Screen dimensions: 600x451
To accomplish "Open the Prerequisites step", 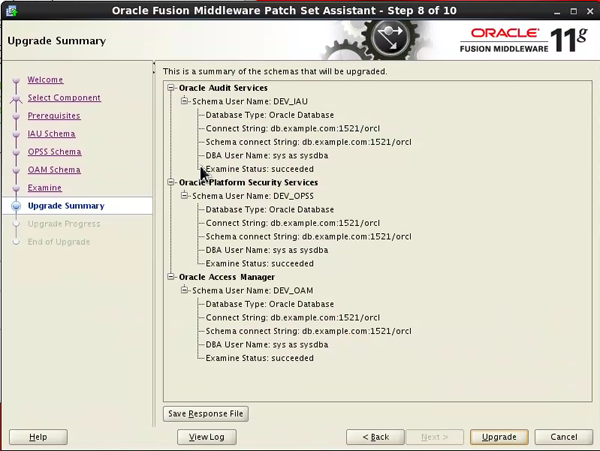I will tap(54, 116).
